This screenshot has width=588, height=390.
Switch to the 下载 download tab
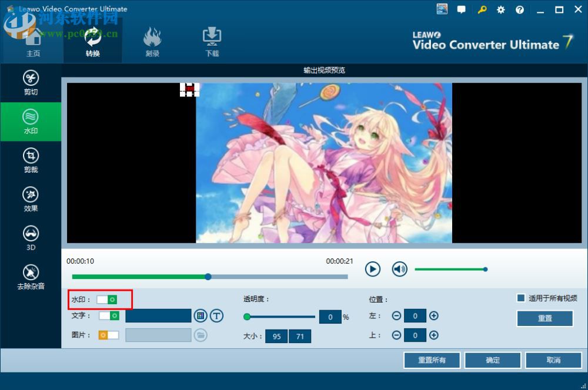pos(211,41)
